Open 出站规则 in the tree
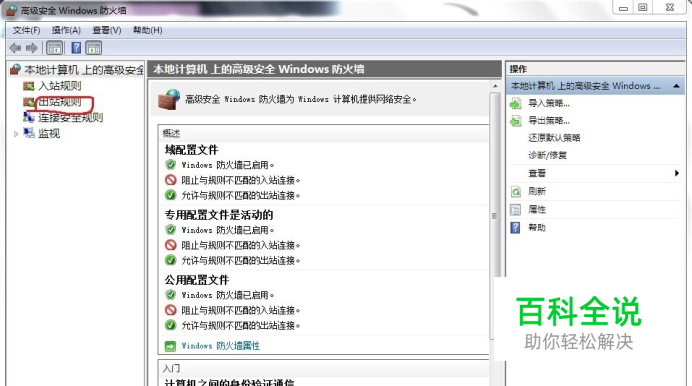 tap(60, 102)
